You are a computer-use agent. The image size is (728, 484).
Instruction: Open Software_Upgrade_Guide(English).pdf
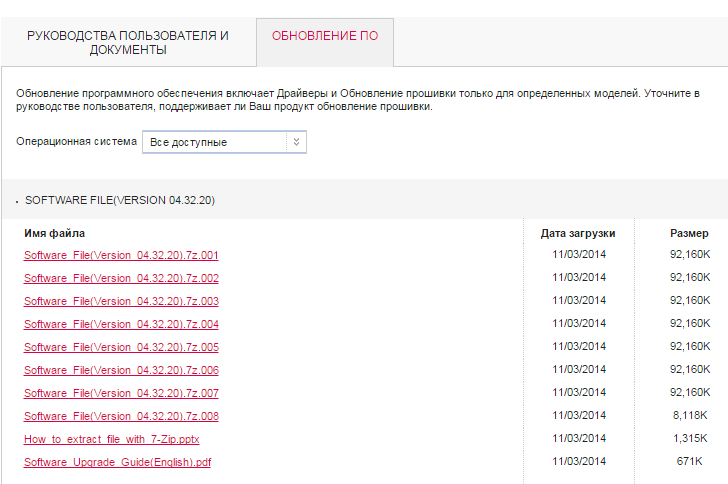[117, 462]
